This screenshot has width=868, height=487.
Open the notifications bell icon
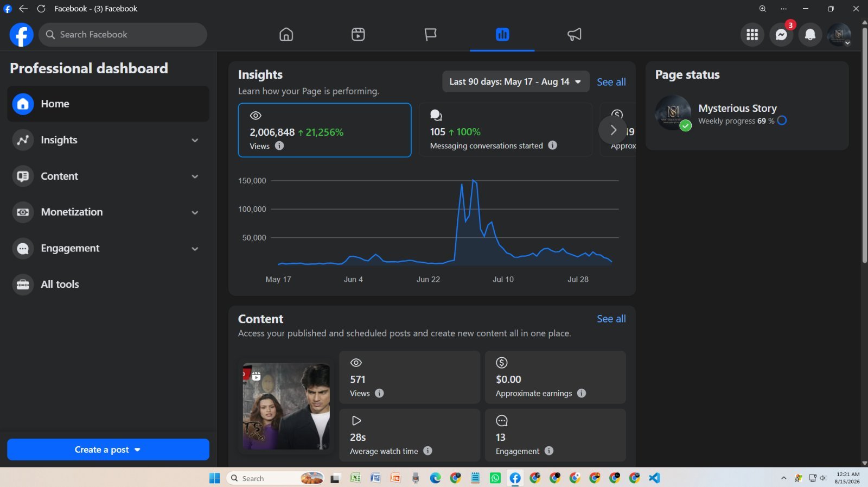pos(810,35)
